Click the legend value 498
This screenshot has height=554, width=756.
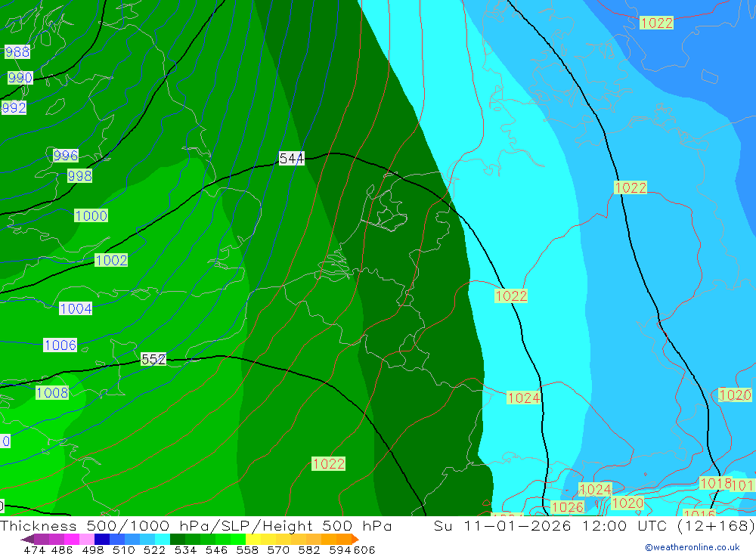(92, 549)
